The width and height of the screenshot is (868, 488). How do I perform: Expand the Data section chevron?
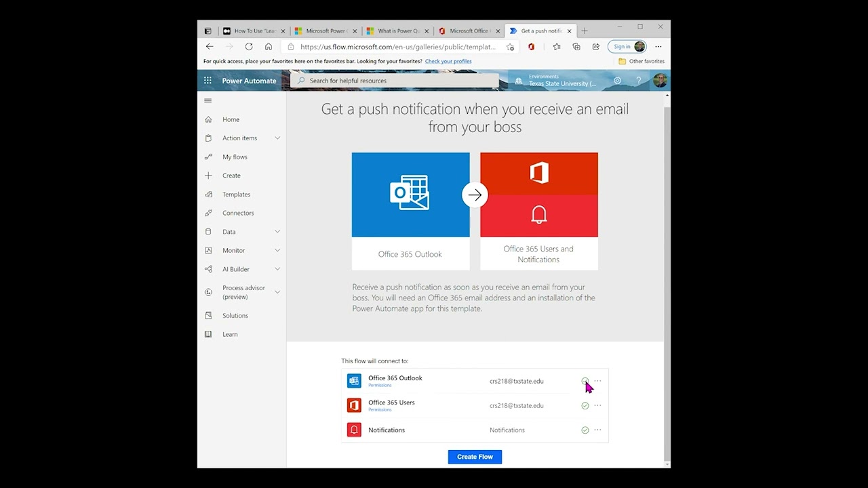(277, 232)
